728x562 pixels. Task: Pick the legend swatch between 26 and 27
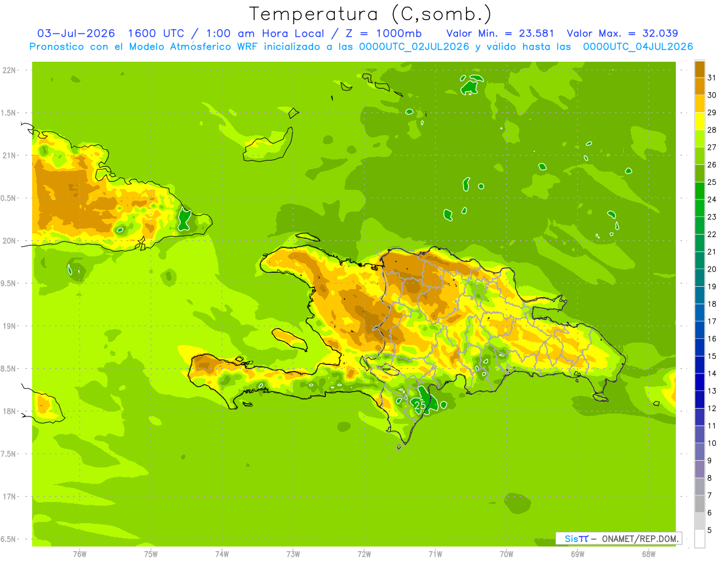click(x=699, y=156)
